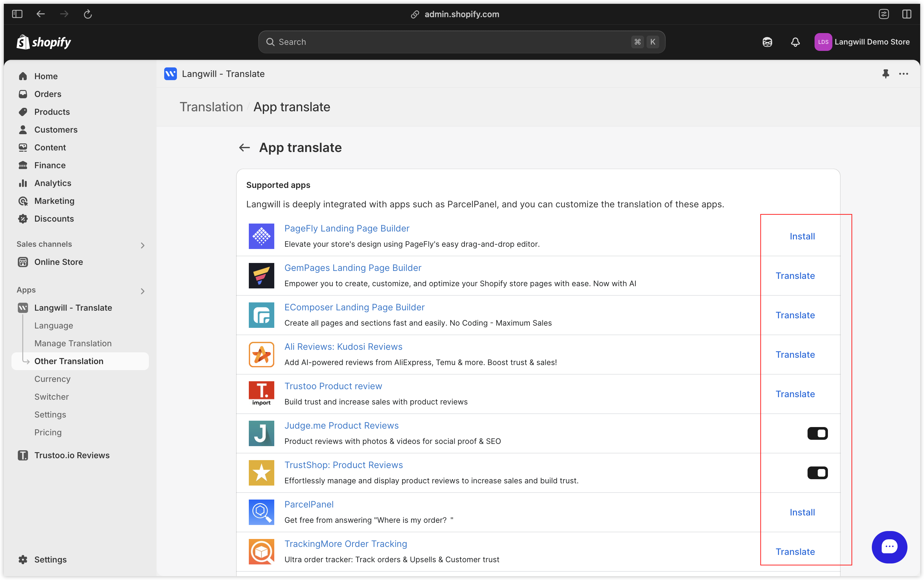Click Install for ParcelPanel
Image resolution: width=924 pixels, height=580 pixels.
click(x=802, y=513)
